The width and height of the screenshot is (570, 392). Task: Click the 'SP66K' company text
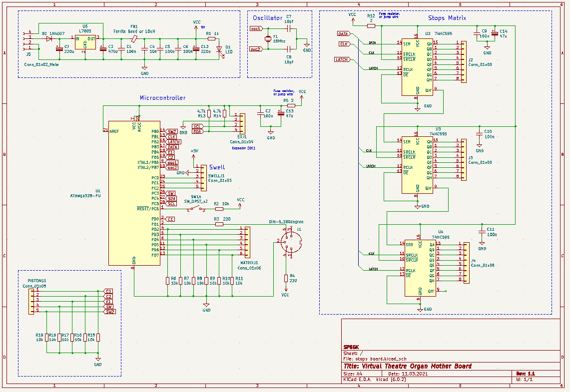(351, 348)
